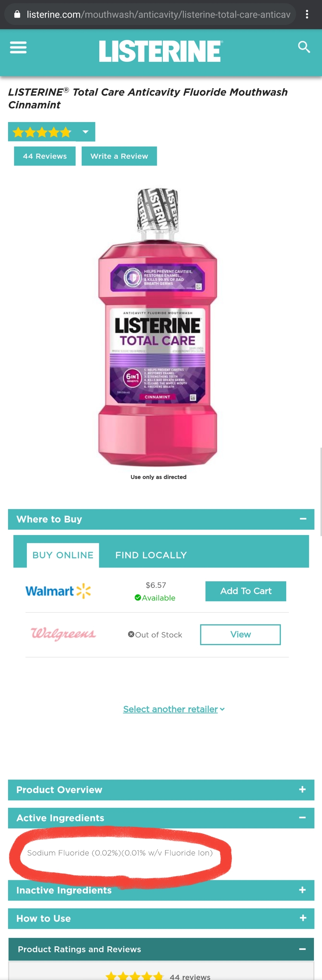322x980 pixels.
Task: Click the LISTERINE logo in the header
Action: click(x=161, y=51)
